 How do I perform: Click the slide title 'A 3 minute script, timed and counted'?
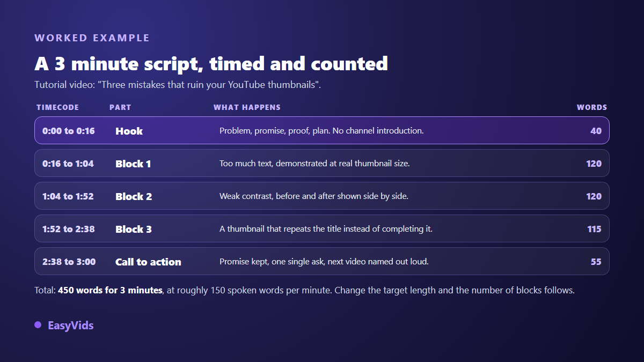click(x=211, y=64)
